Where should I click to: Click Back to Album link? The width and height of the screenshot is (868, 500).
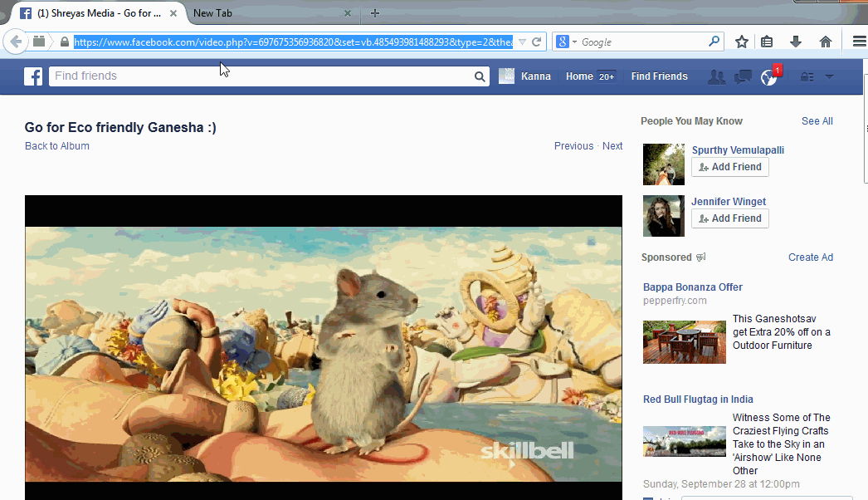click(57, 146)
